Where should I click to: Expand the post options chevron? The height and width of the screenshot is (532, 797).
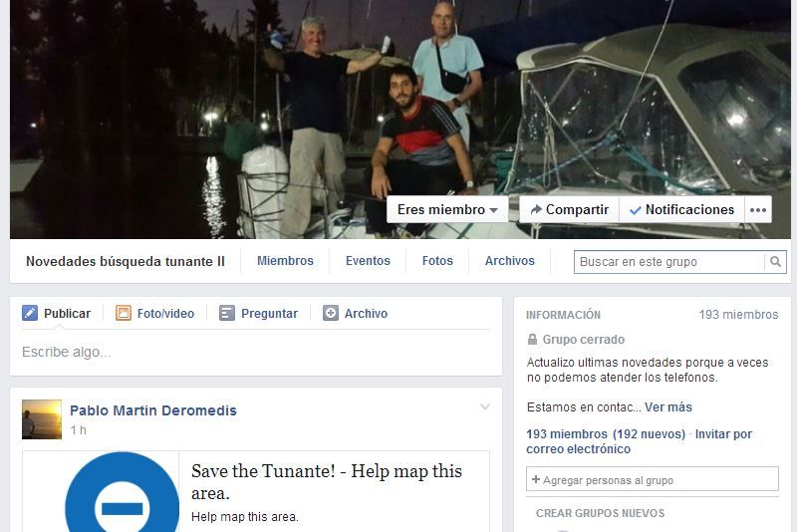[x=485, y=407]
